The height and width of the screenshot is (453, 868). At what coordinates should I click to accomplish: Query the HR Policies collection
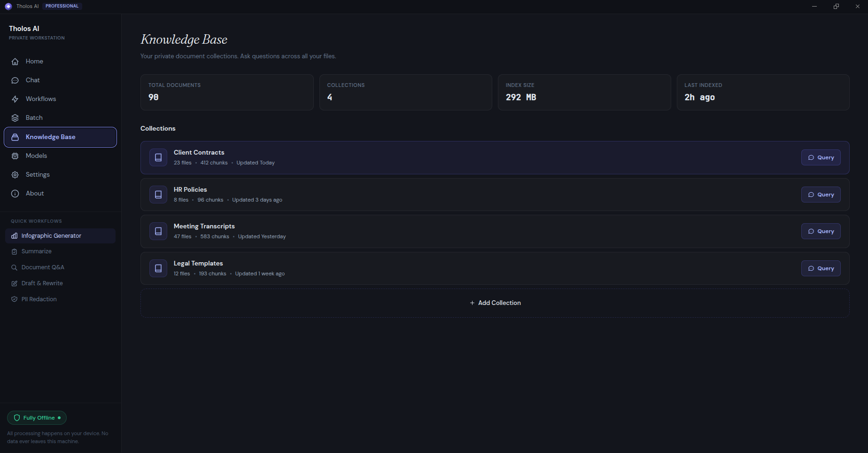[821, 195]
